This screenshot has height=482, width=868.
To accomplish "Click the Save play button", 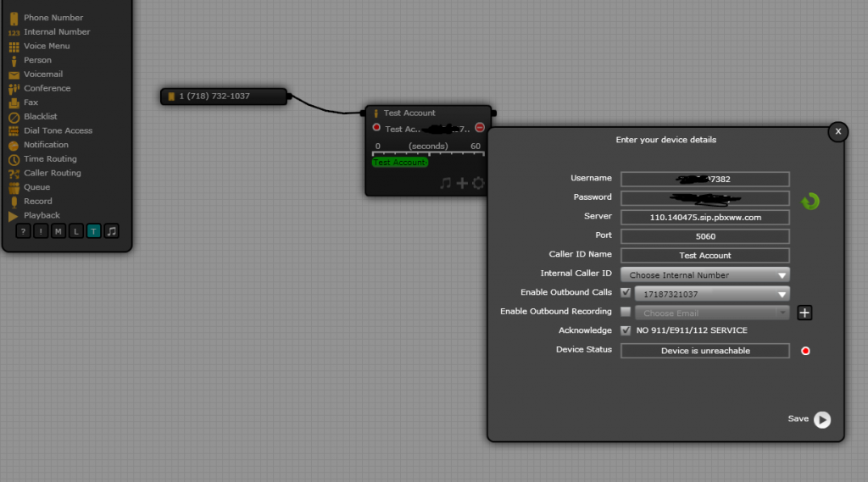I will (822, 419).
